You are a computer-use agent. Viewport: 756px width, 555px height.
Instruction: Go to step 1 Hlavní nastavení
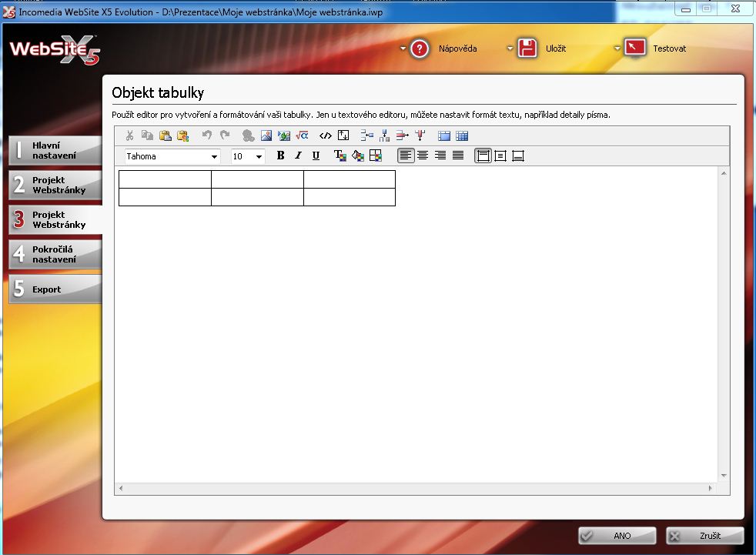(55, 150)
